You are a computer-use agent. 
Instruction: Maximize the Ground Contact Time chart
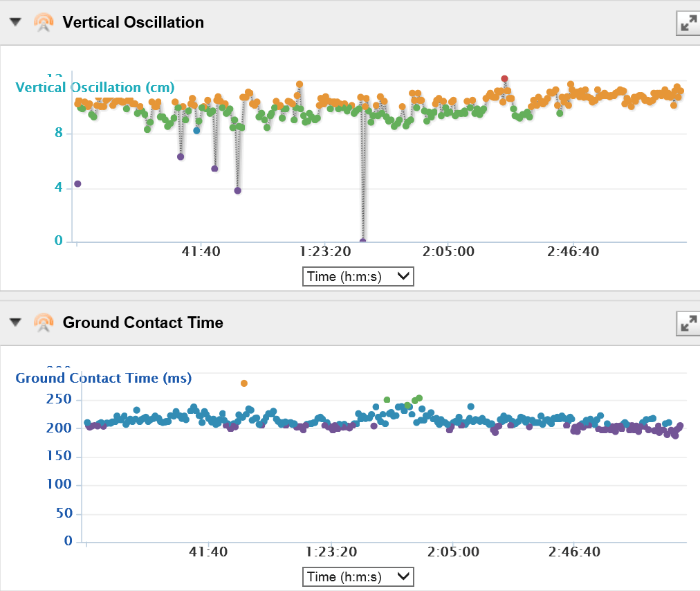688,322
